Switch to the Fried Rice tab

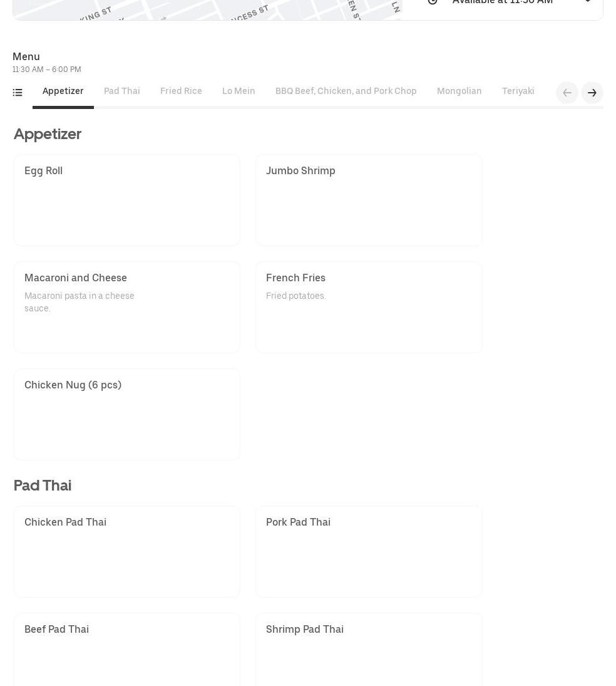tap(181, 91)
